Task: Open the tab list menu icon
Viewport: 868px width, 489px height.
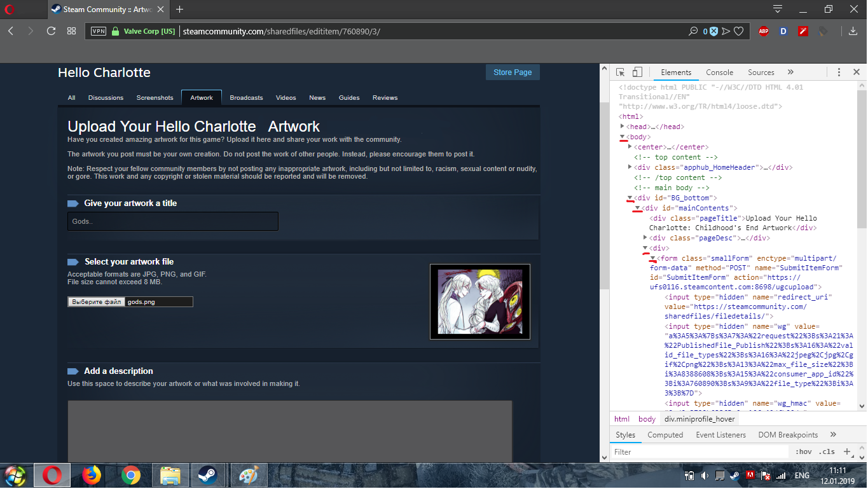Action: [778, 9]
